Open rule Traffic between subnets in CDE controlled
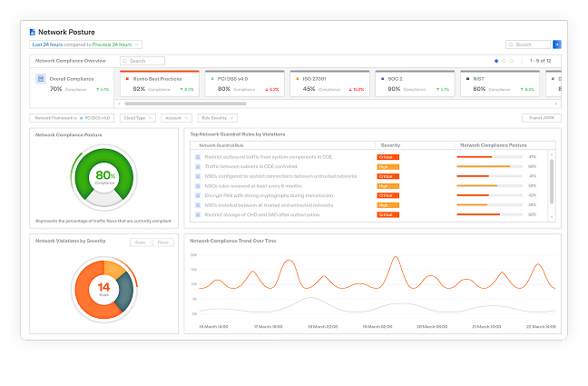The image size is (588, 386). (250, 167)
